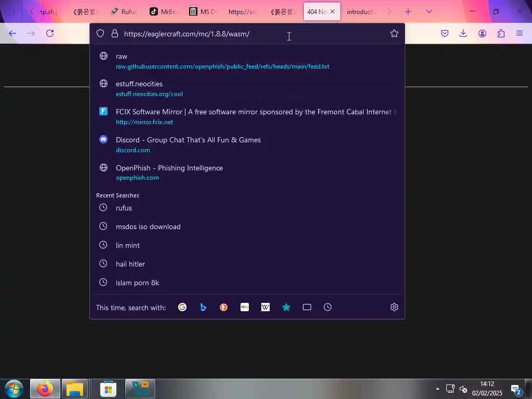Switch to the Rufus tab
The image size is (532, 399).
click(124, 12)
